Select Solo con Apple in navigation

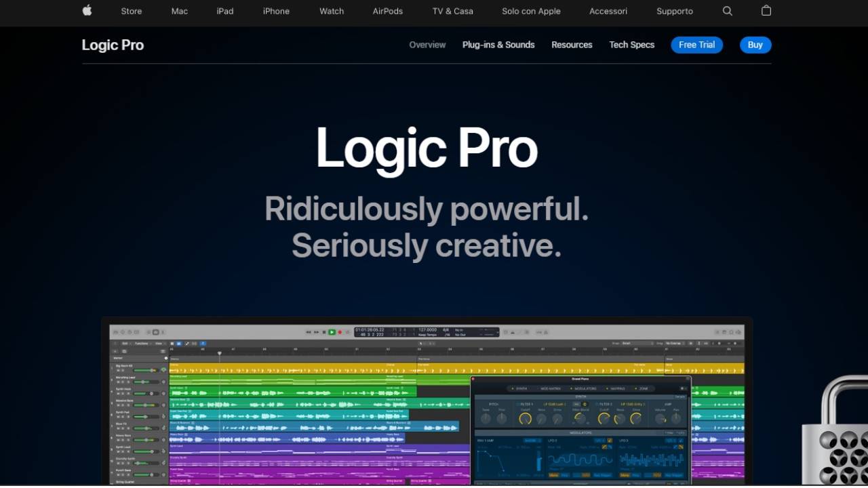coord(531,11)
